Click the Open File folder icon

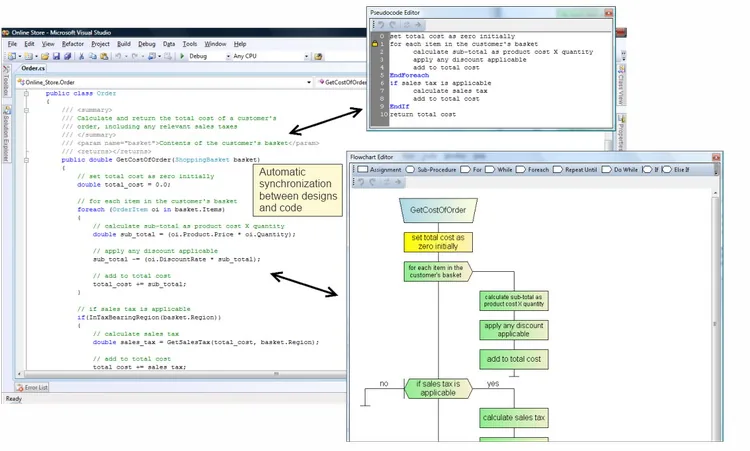coord(45,56)
